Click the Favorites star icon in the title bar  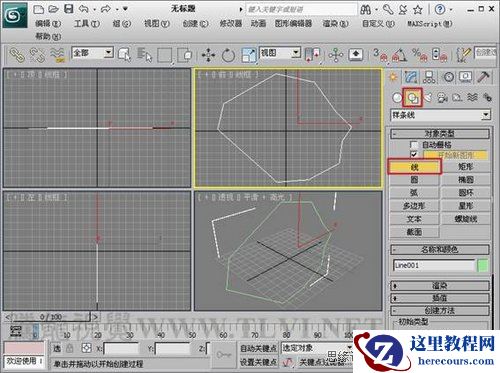(418, 10)
